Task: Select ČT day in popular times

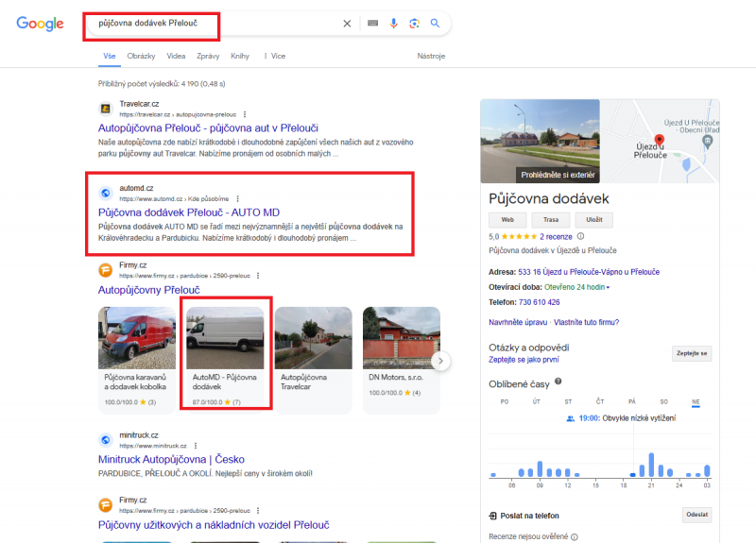Action: click(x=600, y=401)
